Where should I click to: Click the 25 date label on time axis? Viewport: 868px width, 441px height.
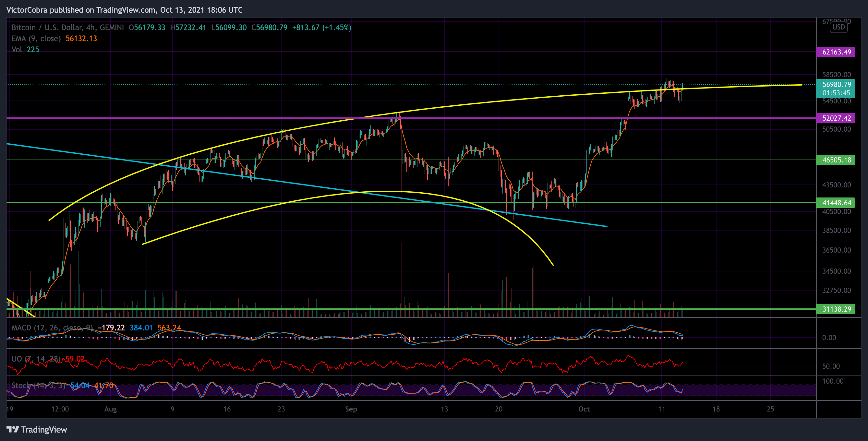click(770, 409)
